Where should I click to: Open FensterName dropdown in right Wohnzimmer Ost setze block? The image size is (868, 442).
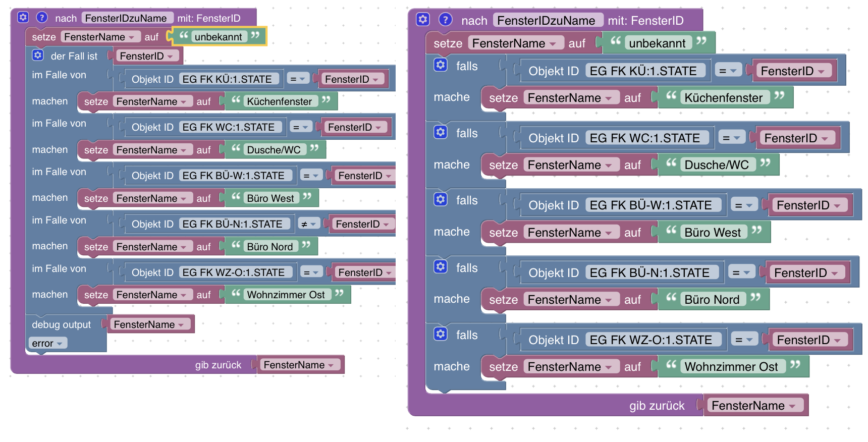click(x=571, y=367)
